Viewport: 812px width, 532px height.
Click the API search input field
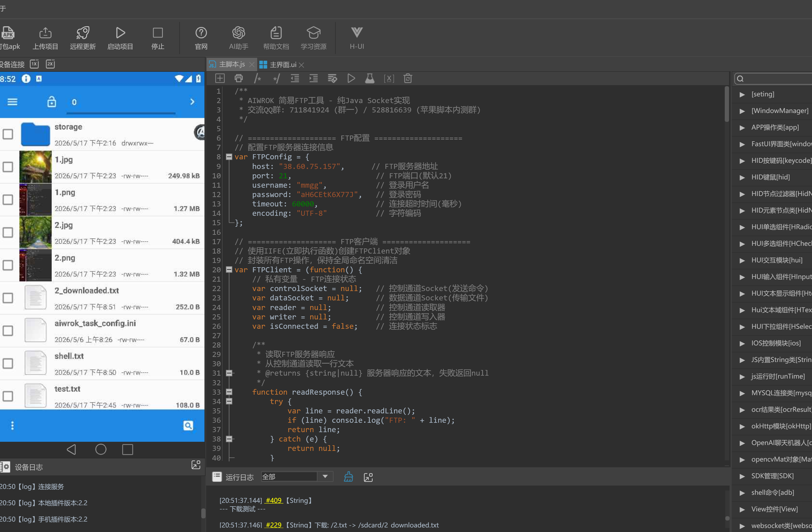[774, 79]
